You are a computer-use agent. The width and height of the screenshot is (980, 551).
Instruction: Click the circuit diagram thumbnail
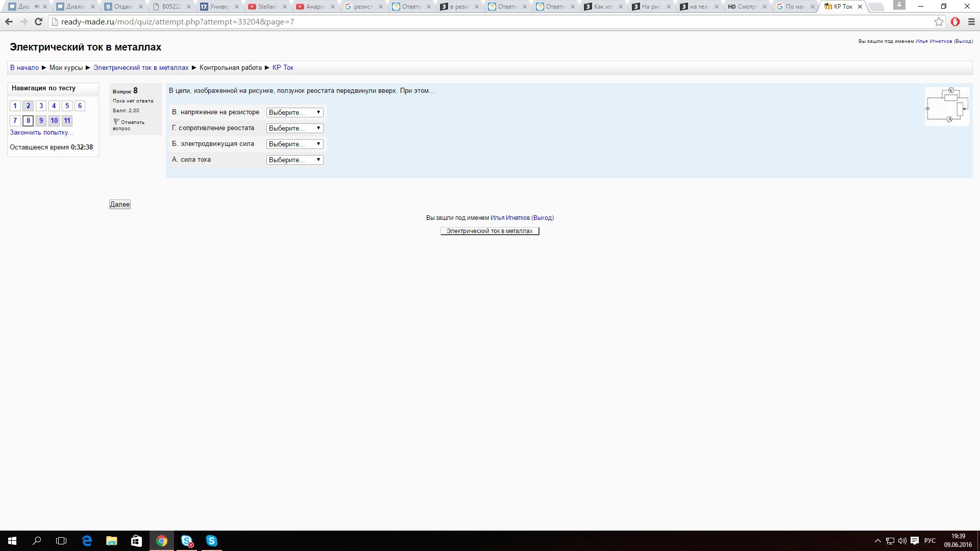[x=947, y=106]
